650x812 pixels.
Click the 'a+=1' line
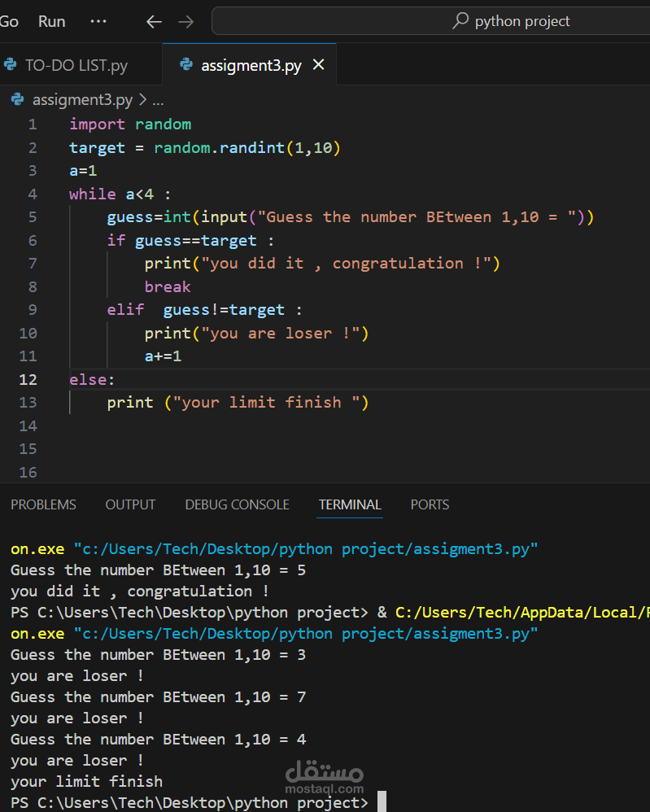164,356
